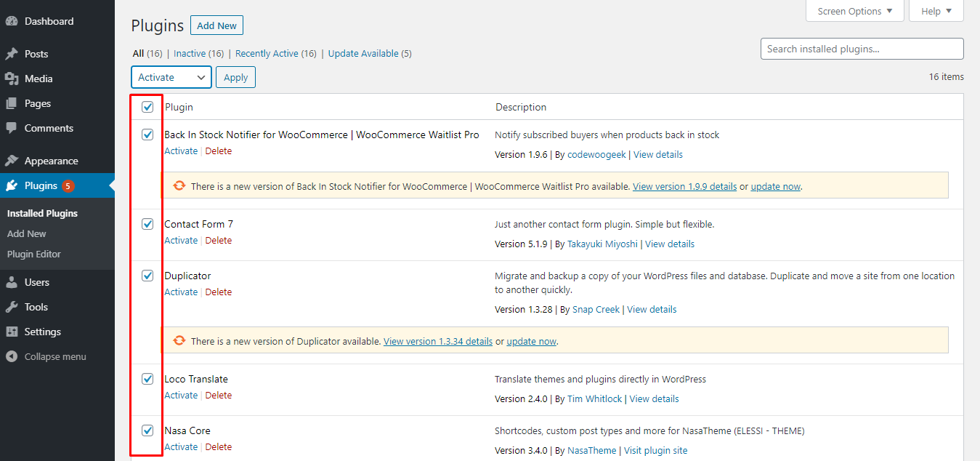Click the Pages icon in sidebar
The width and height of the screenshot is (980, 461).
12,103
